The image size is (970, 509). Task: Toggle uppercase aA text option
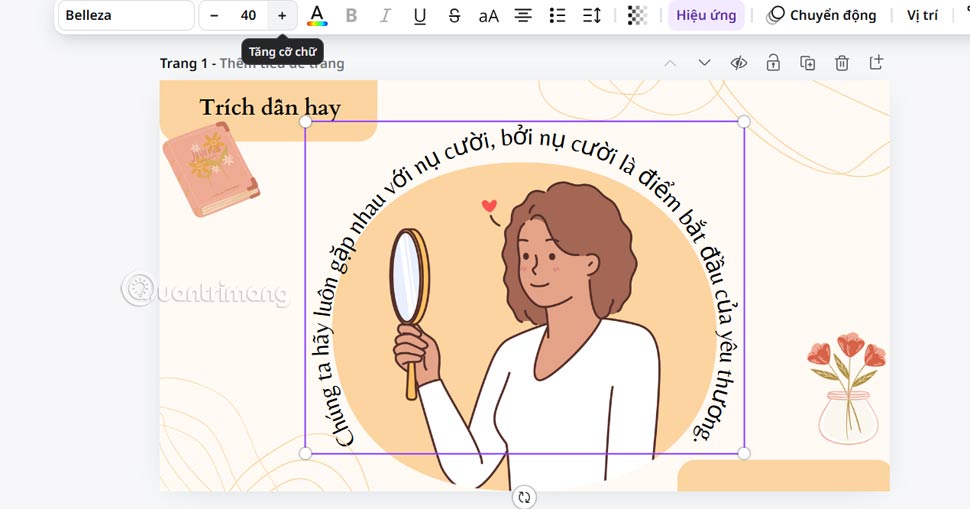pos(489,15)
